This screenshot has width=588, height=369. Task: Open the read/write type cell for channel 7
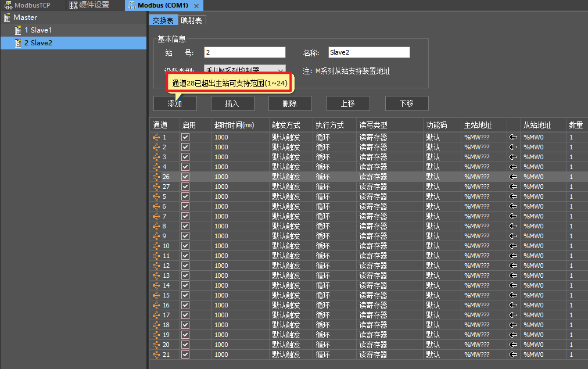tap(388, 216)
